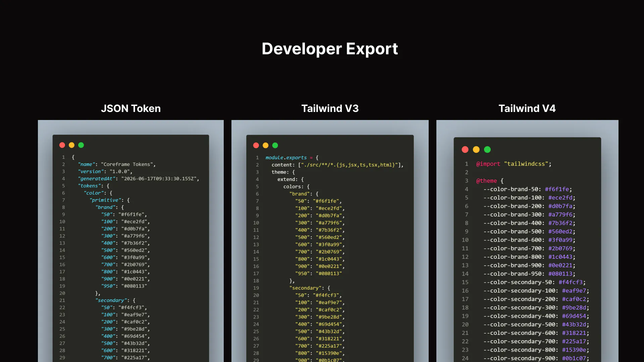Screen dimensions: 644x362
Task: Click the content: glob path line
Action: pos(338,165)
